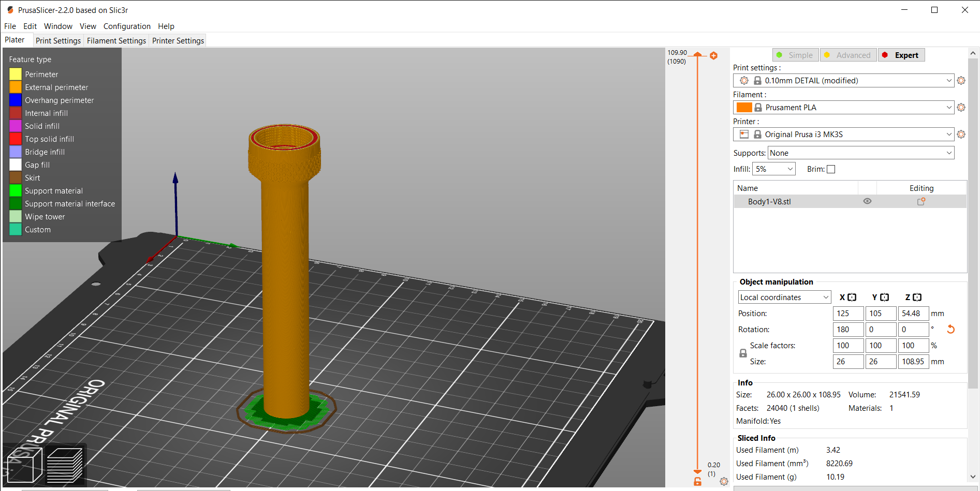Viewport: 980px width, 491px height.
Task: Click Rotation X field showing 180
Action: [x=848, y=330]
